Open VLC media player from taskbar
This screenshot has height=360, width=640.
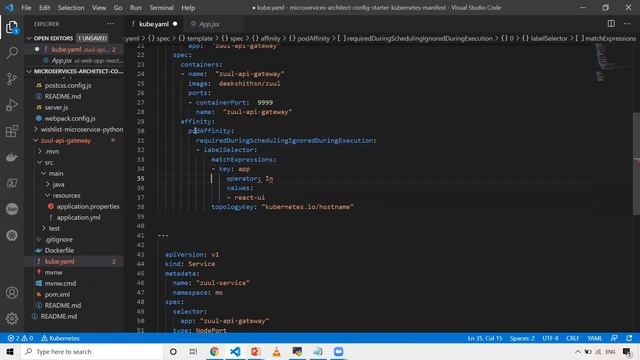(276, 351)
